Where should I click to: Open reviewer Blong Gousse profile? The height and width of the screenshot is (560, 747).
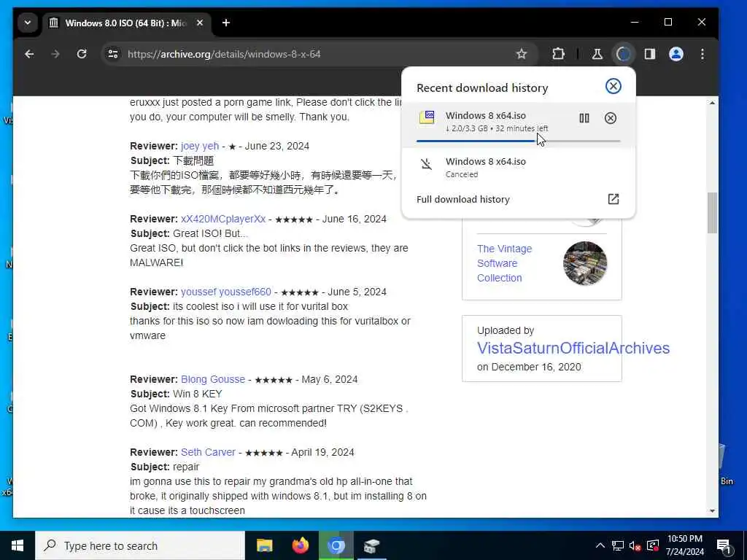point(213,379)
